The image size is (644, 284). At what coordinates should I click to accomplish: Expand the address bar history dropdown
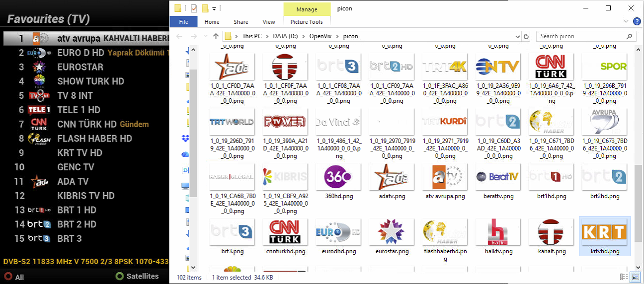(x=517, y=36)
